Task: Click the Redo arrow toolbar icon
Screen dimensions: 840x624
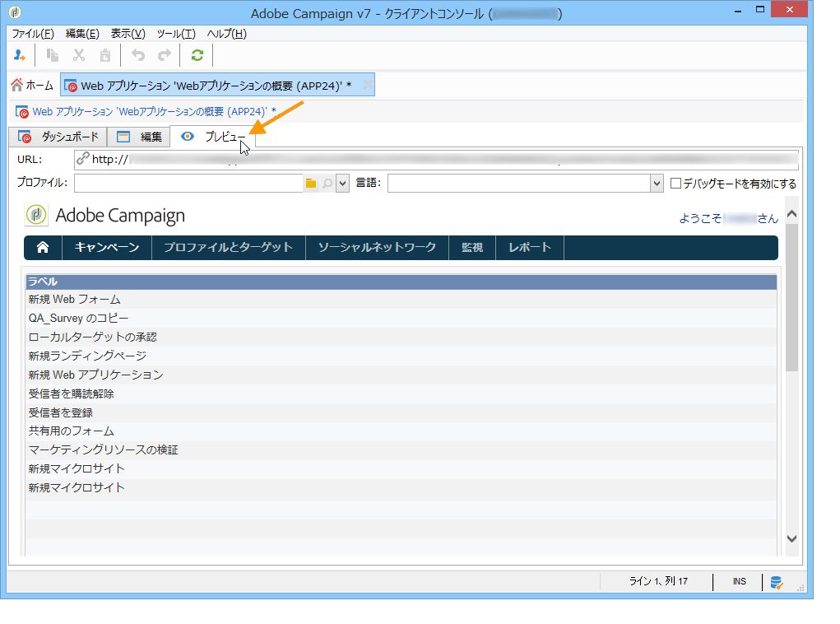Action: click(x=165, y=55)
